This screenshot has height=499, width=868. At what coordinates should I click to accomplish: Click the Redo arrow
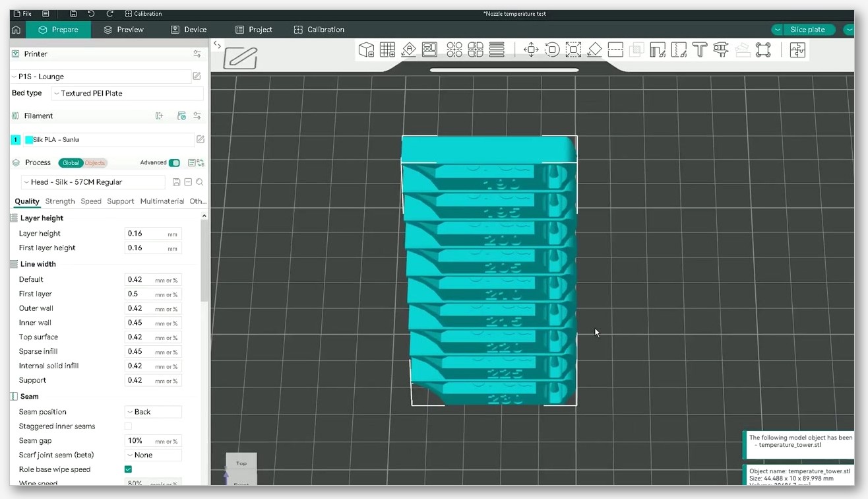coord(109,13)
